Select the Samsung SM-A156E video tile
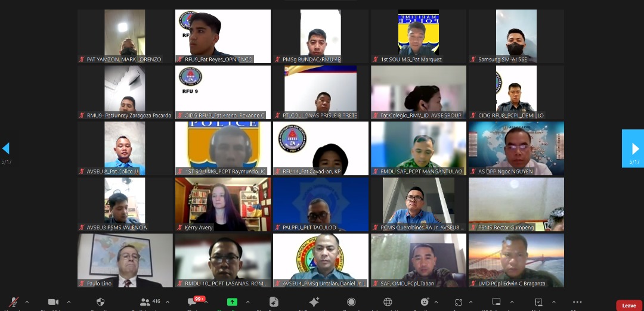Screen dimensions: 644x311 pos(516,36)
